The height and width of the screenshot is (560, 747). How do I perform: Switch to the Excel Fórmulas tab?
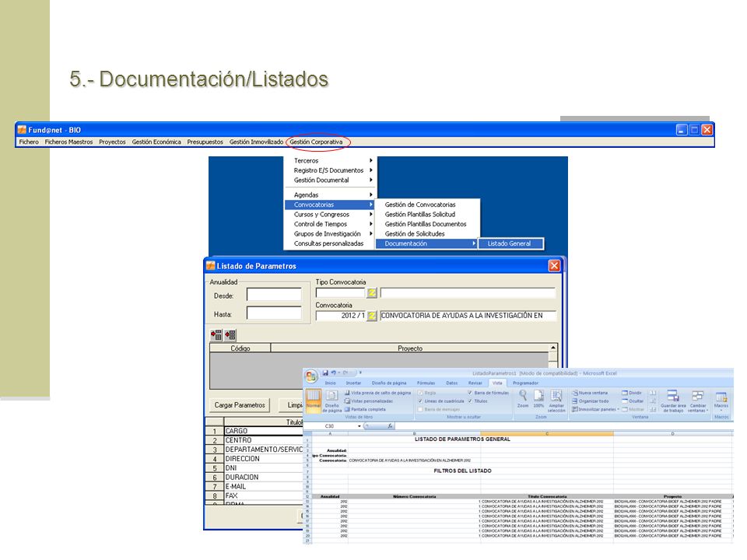pyautogui.click(x=426, y=383)
